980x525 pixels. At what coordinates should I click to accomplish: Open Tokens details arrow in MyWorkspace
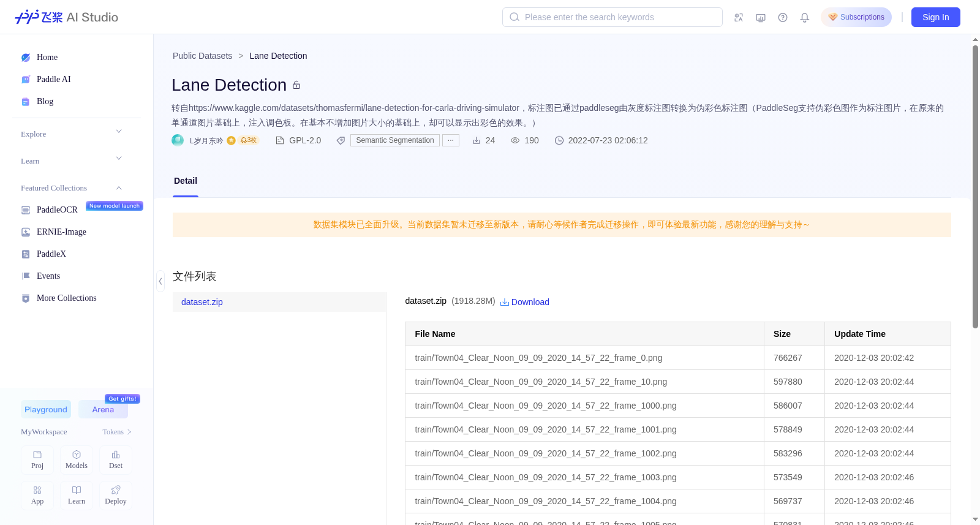tap(129, 432)
